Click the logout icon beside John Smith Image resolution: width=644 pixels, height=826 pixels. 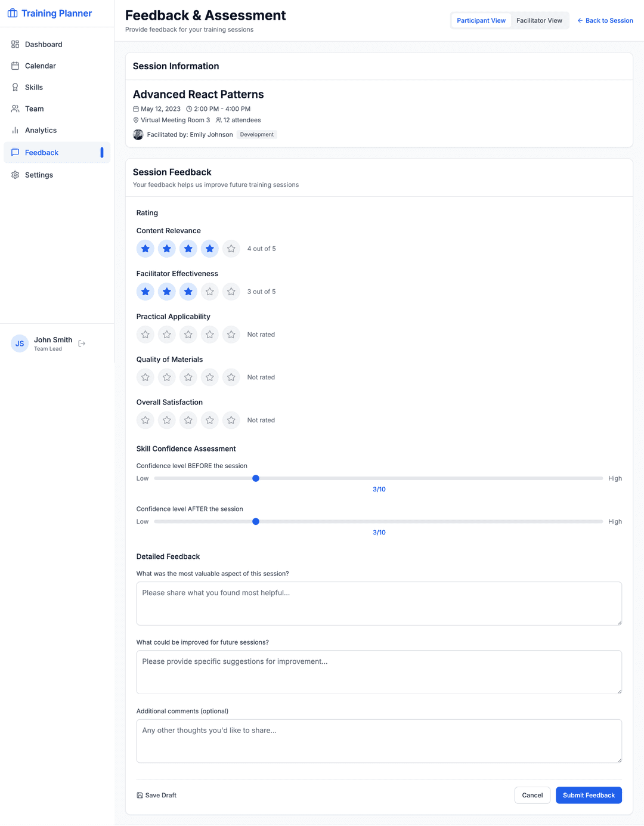[x=82, y=344]
